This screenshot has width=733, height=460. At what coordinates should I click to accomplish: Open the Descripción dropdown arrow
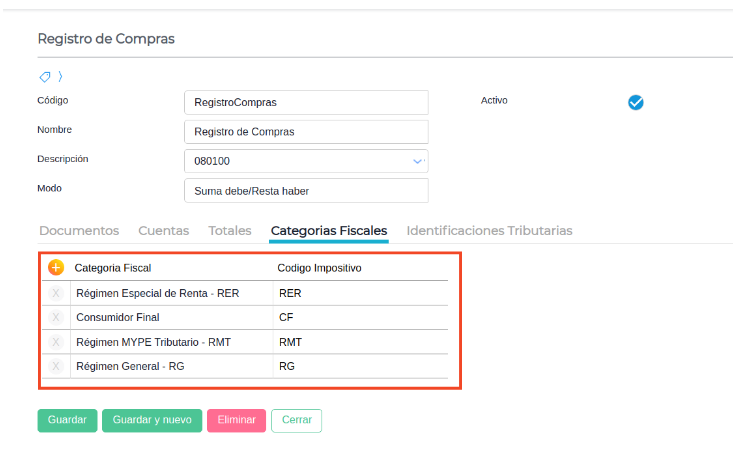tap(418, 161)
